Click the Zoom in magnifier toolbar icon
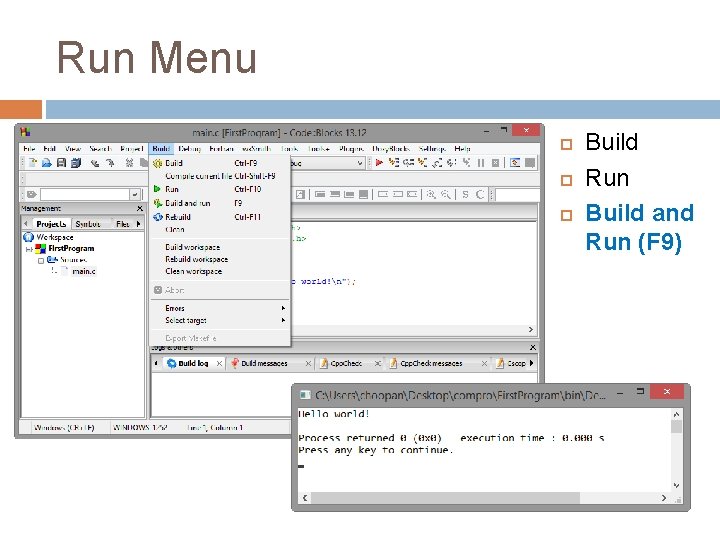This screenshot has width=720, height=540. tap(431, 194)
